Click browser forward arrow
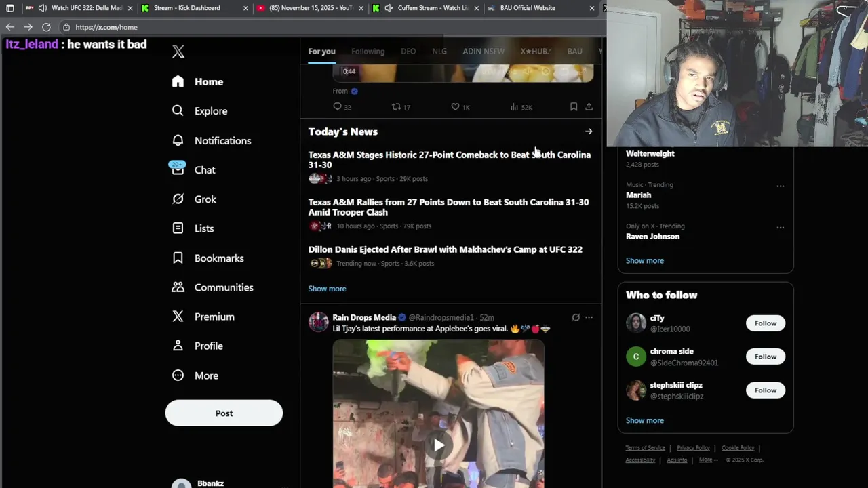 coord(28,27)
